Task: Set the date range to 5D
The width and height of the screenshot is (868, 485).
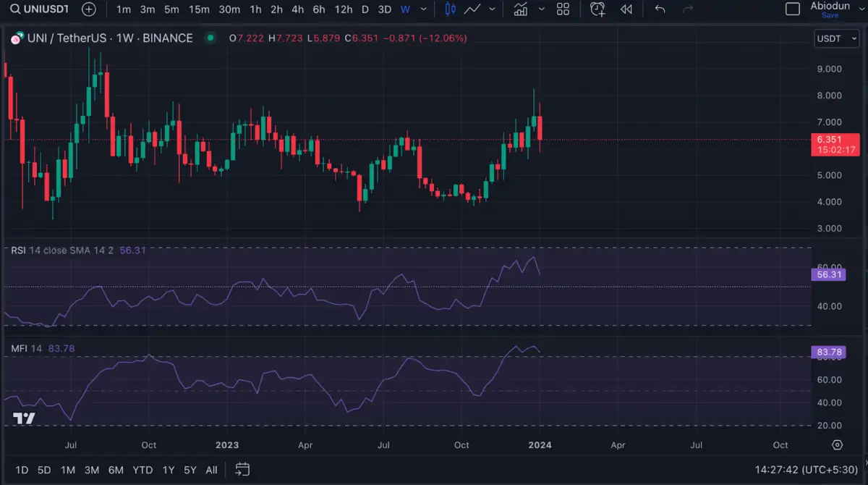Action: point(44,470)
